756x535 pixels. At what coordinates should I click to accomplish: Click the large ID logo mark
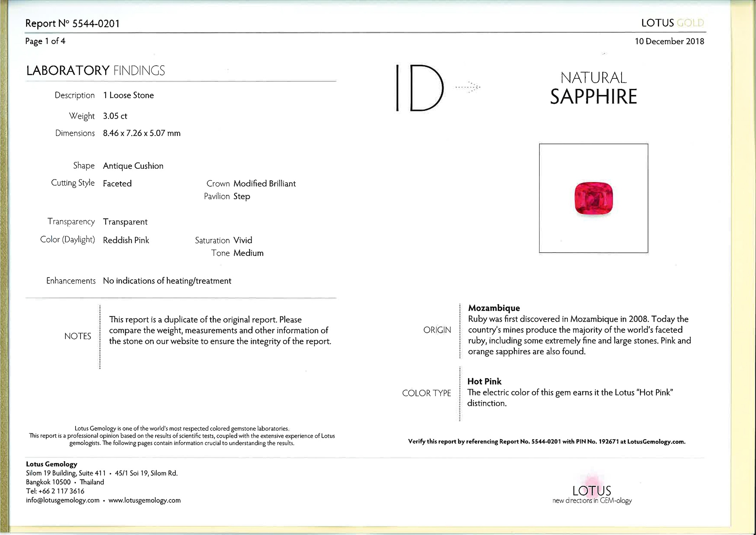click(x=420, y=88)
